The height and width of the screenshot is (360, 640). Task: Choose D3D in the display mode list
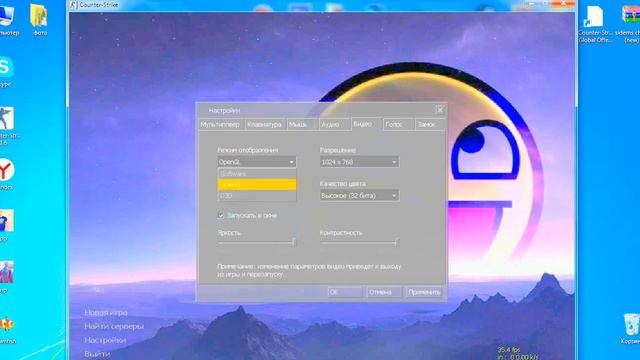pos(257,196)
